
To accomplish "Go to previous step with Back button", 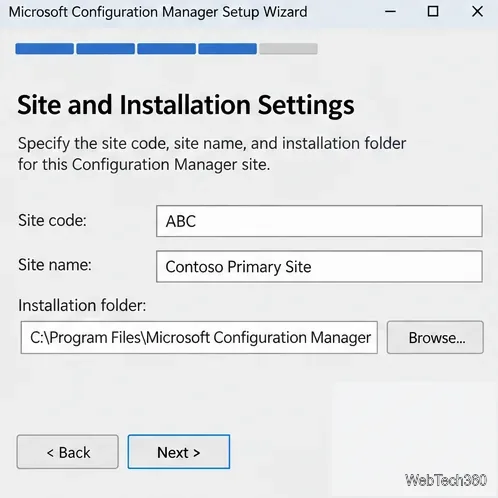I will click(68, 452).
